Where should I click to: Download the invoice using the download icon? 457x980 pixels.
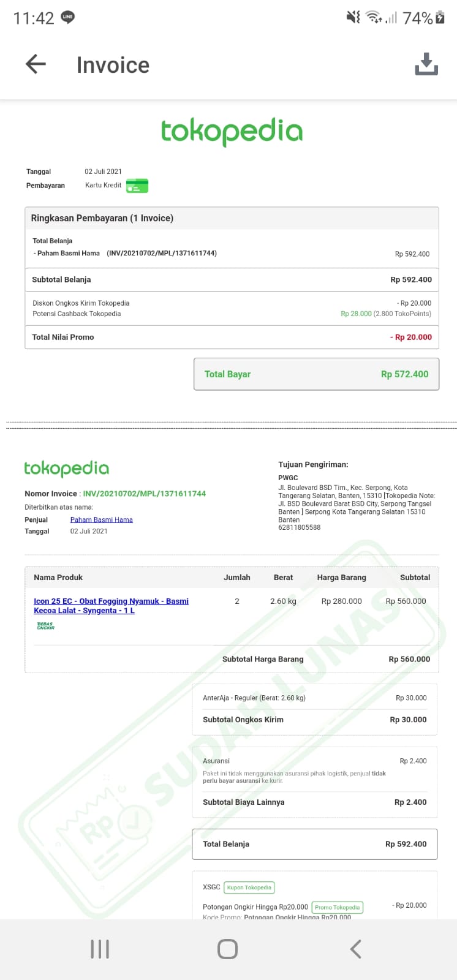(426, 64)
